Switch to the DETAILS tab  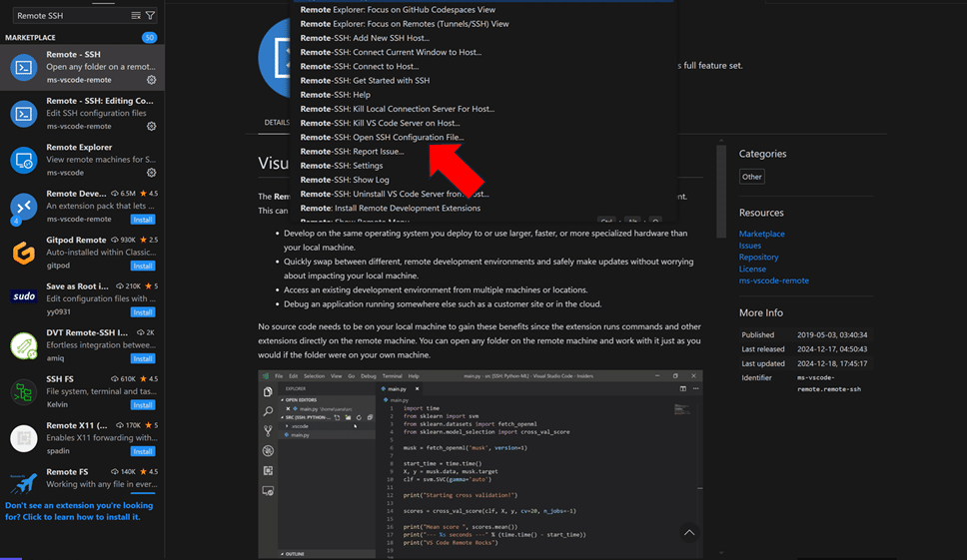(x=277, y=123)
